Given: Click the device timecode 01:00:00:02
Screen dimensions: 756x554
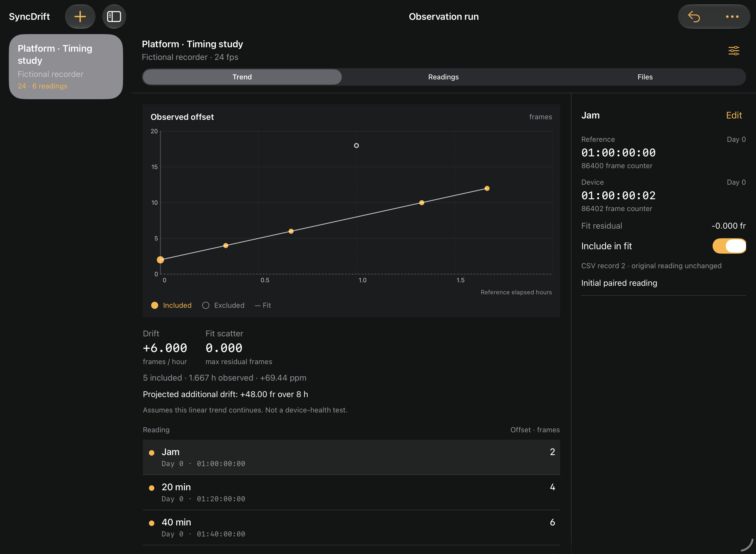Looking at the screenshot, I should coord(618,195).
